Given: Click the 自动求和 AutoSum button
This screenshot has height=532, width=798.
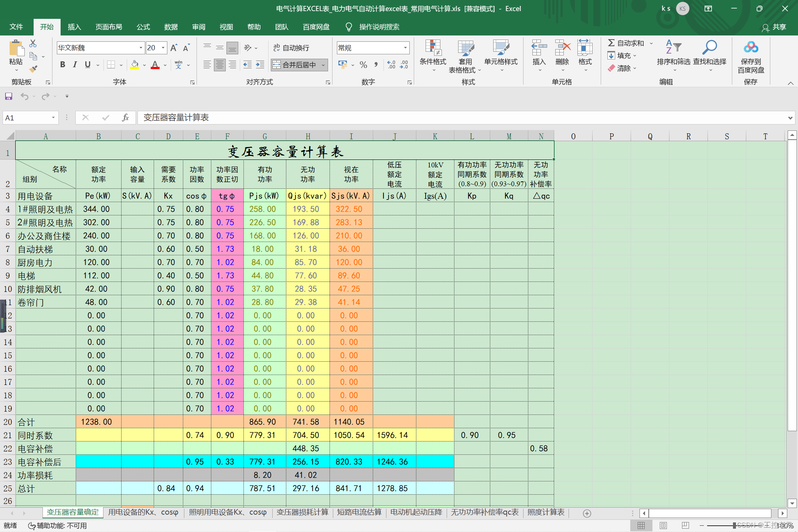Looking at the screenshot, I should 626,43.
